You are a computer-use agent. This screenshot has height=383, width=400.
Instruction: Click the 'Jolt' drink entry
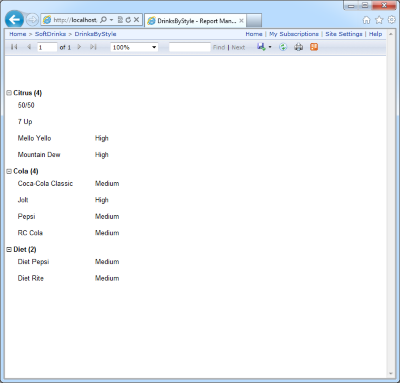point(23,200)
